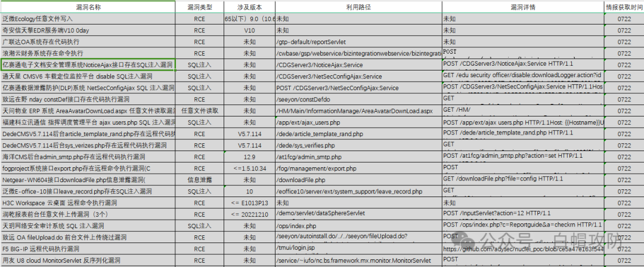Click the /fog/management/export.php path cell
Screen dimensions: 644x267
click(x=358, y=168)
